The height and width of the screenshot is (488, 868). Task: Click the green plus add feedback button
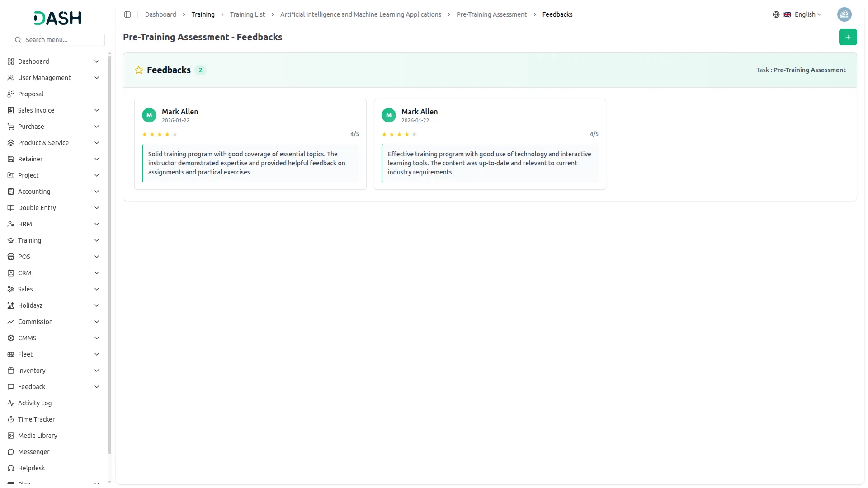coord(848,37)
